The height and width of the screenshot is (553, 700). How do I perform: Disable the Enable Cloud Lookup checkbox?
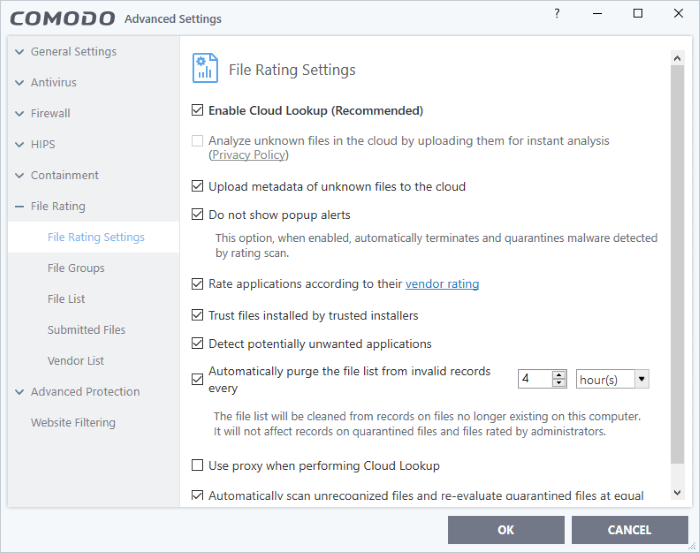click(x=197, y=110)
